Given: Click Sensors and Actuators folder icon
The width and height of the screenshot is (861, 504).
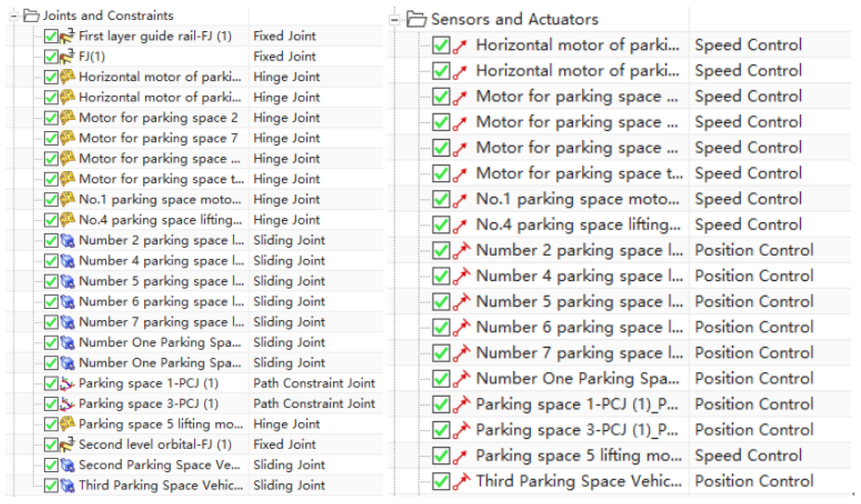Looking at the screenshot, I should point(416,19).
